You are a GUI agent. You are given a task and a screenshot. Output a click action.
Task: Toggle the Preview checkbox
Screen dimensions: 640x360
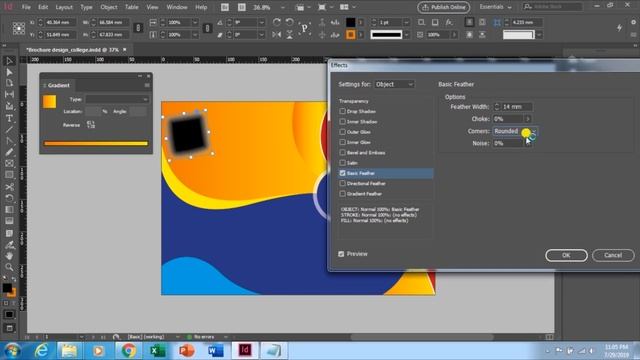(341, 254)
